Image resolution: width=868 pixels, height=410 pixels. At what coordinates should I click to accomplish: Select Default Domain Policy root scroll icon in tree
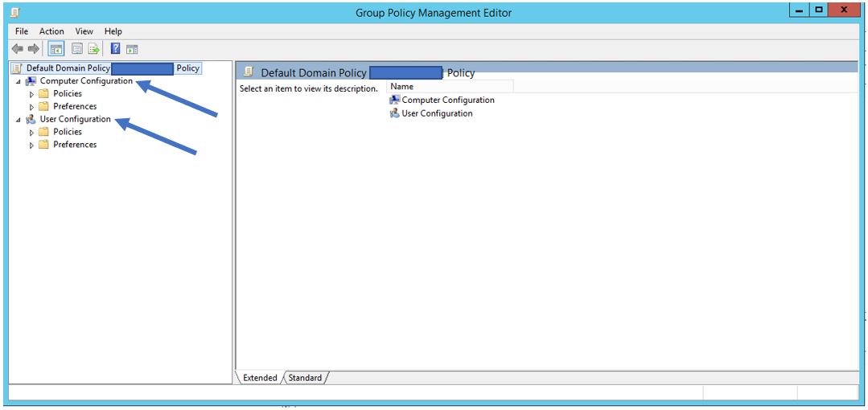point(17,68)
